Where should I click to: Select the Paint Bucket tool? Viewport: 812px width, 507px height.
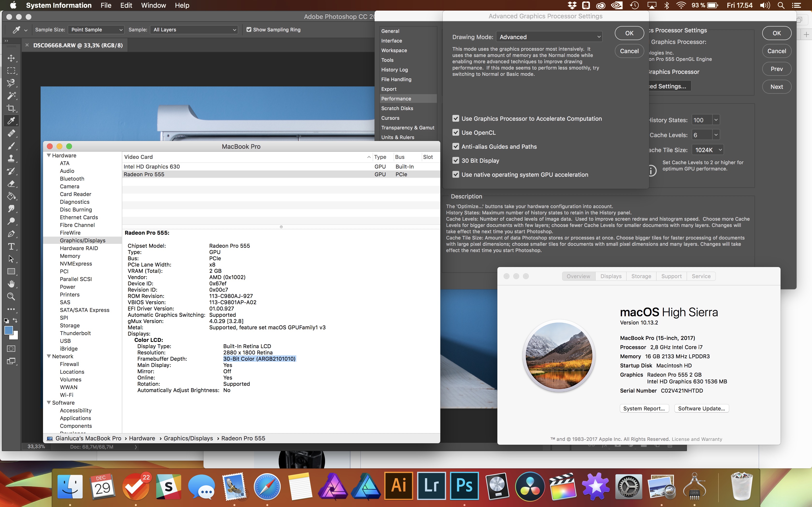tap(11, 196)
